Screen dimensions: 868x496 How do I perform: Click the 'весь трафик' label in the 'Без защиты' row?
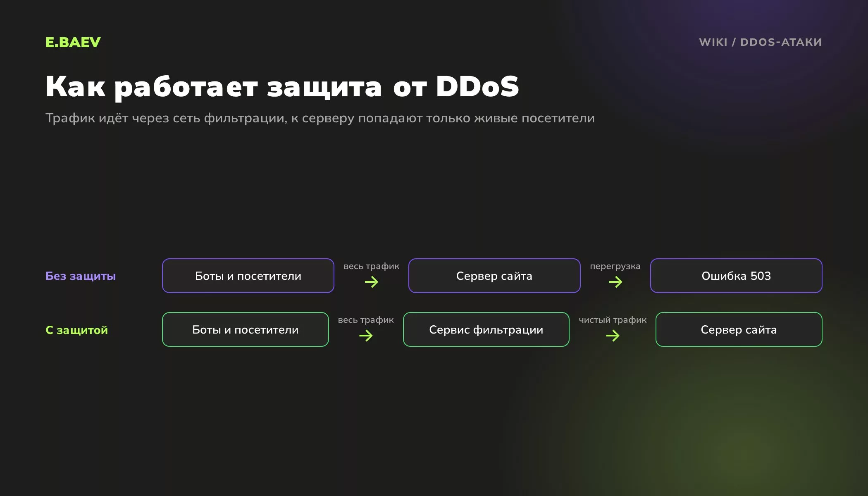(372, 266)
